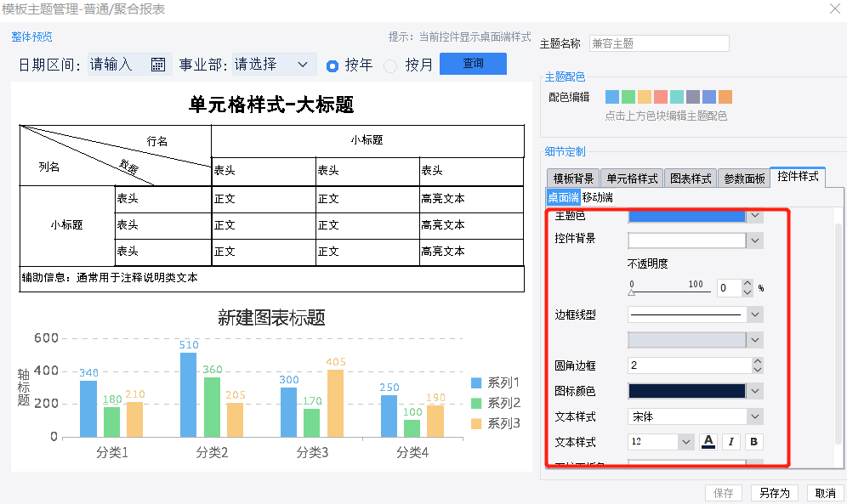Edit the salmon red theme color block

pyautogui.click(x=661, y=97)
